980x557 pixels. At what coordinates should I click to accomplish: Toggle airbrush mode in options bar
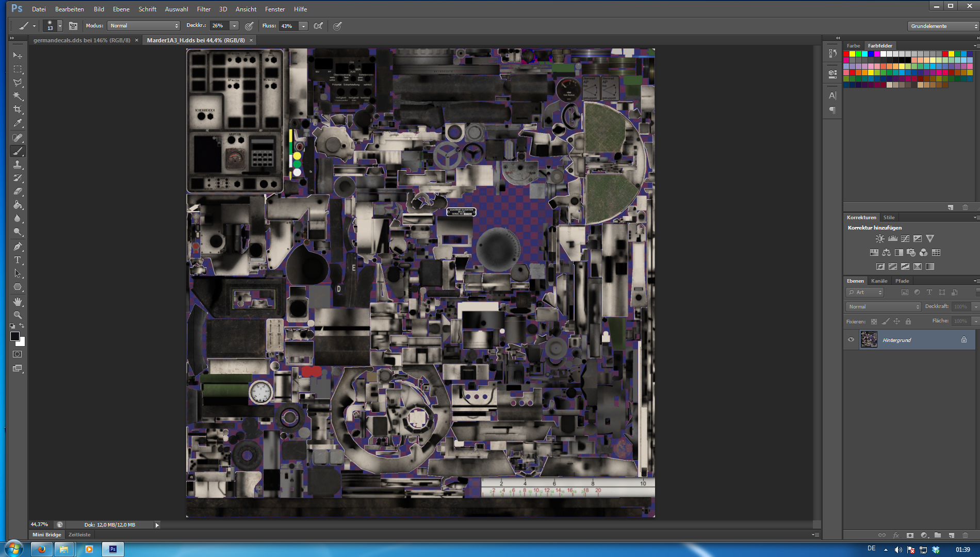(319, 26)
